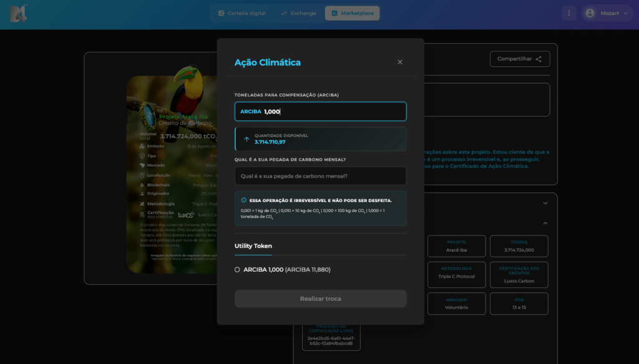Click the Localização pin icon on NFT card
The width and height of the screenshot is (639, 364).
pyautogui.click(x=142, y=176)
